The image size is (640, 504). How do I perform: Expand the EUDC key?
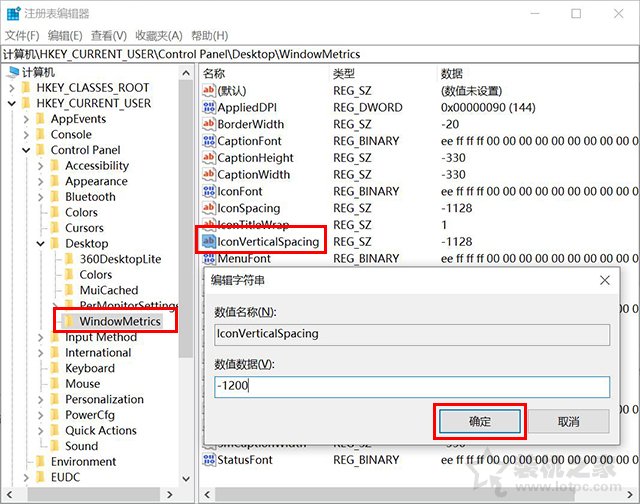[26, 477]
